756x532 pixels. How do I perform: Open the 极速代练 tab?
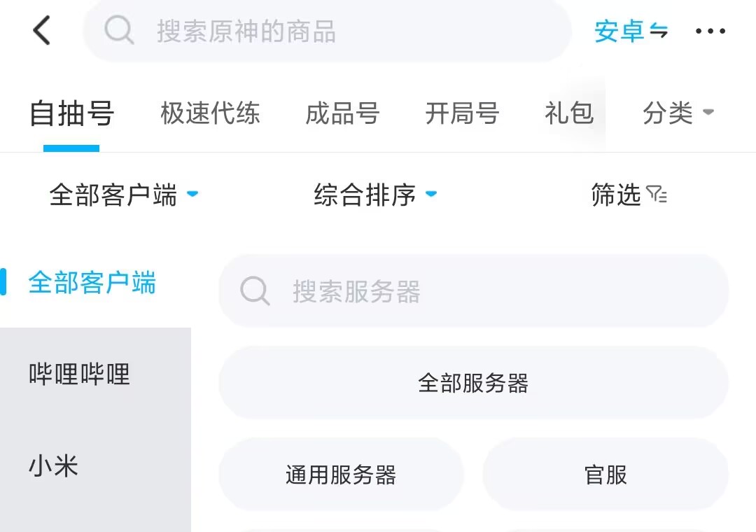pos(210,113)
